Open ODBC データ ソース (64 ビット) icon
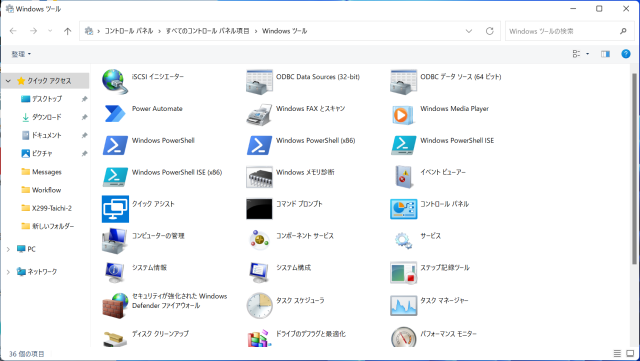This screenshot has height=361, width=640. coord(403,82)
